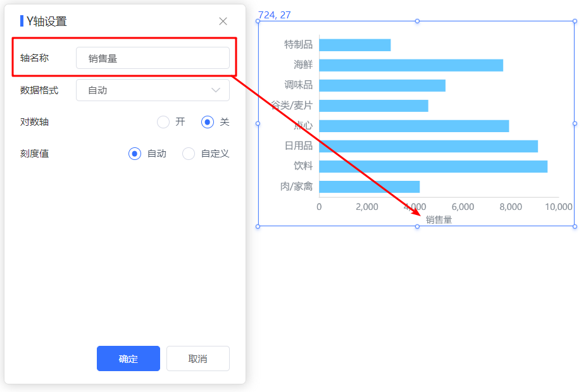
Task: Click the 海鲜 bar in chart
Action: [x=411, y=65]
